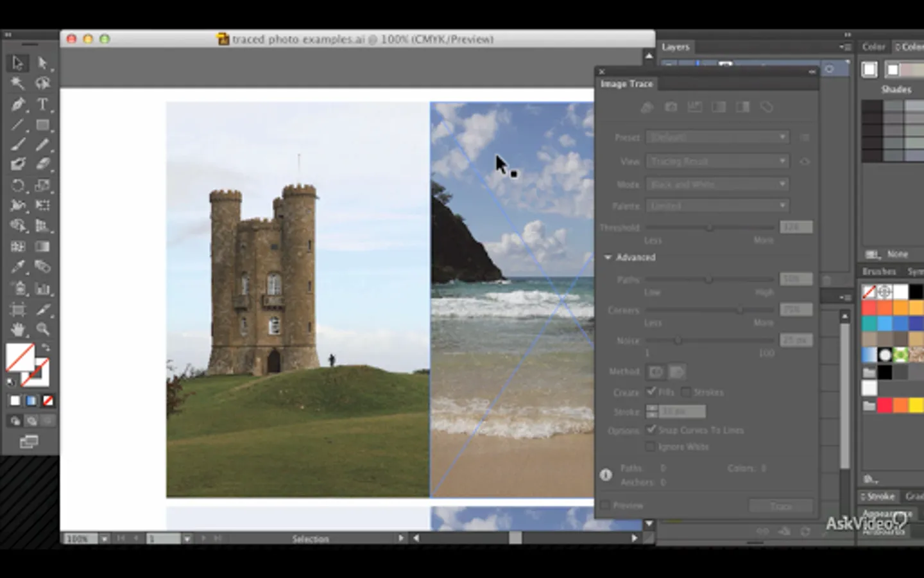Screen dimensions: 924x578
Task: Select the Type tool
Action: [42, 104]
